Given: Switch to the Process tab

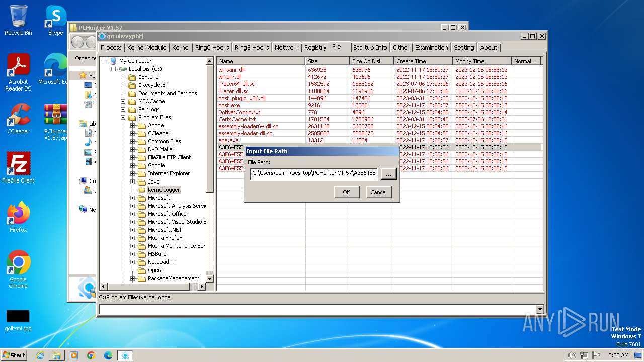Looking at the screenshot, I should (111, 47).
